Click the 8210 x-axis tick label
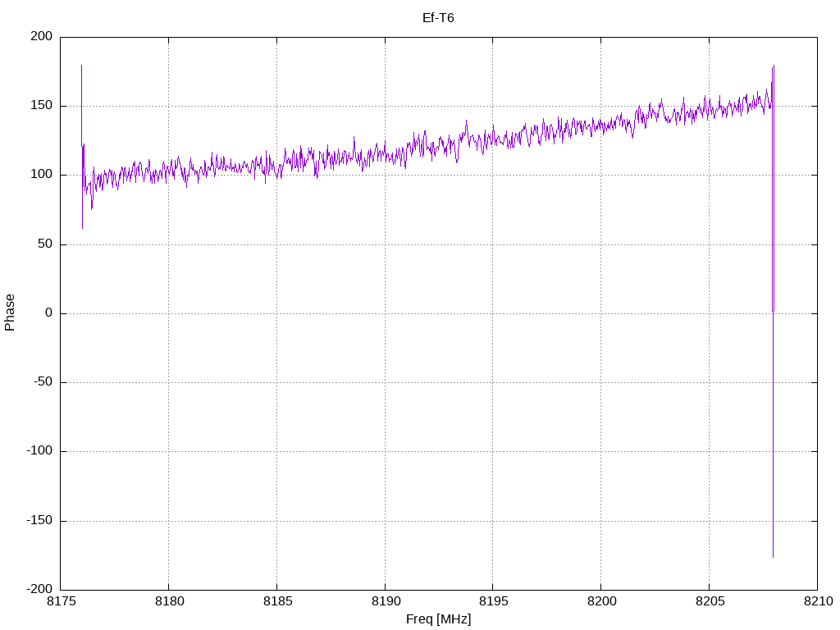The height and width of the screenshot is (630, 840). click(816, 601)
